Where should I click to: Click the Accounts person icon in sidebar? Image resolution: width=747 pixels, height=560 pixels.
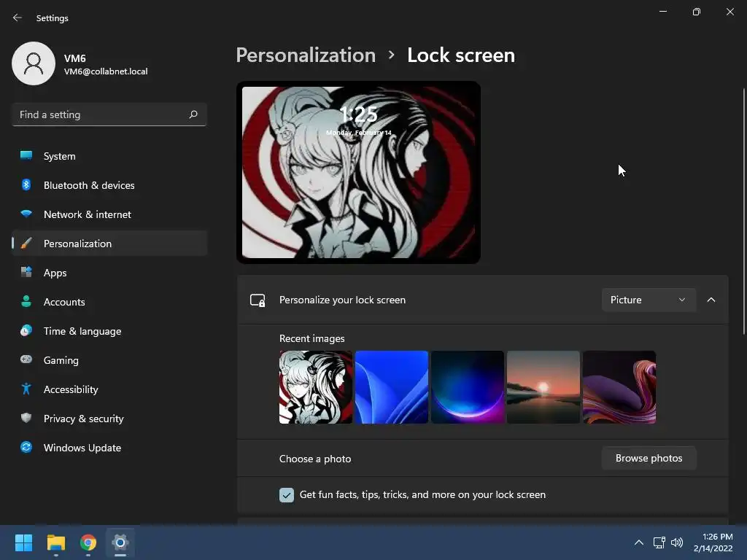(x=26, y=301)
